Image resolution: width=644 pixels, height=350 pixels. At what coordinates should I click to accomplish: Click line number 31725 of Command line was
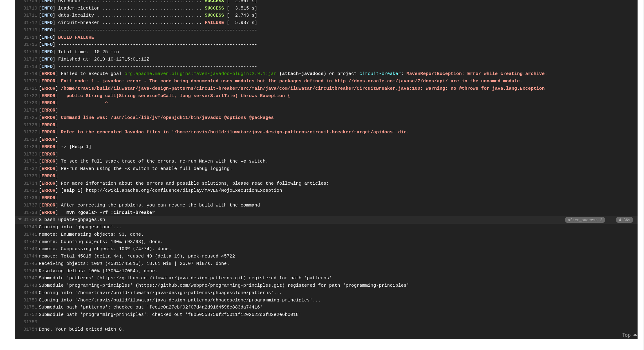pos(30,118)
